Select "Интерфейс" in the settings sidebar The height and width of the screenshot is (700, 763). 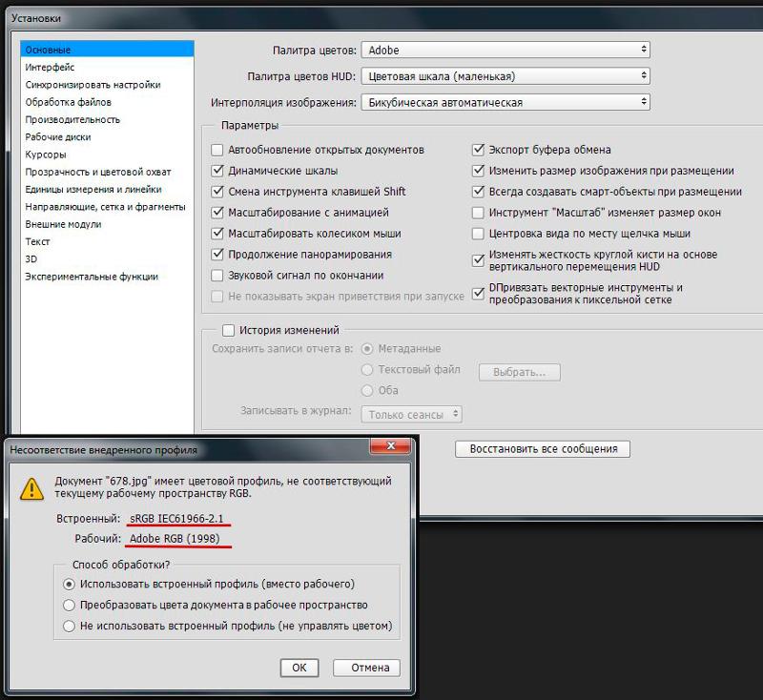click(50, 67)
